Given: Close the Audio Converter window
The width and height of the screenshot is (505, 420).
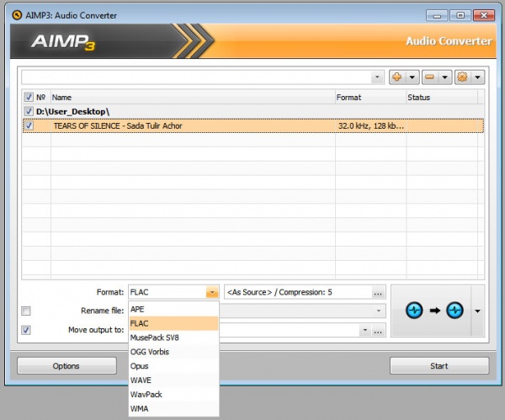Looking at the screenshot, I should pyautogui.click(x=484, y=15).
